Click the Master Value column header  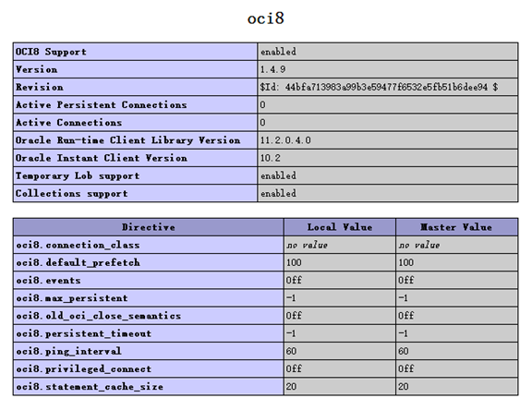[456, 227]
